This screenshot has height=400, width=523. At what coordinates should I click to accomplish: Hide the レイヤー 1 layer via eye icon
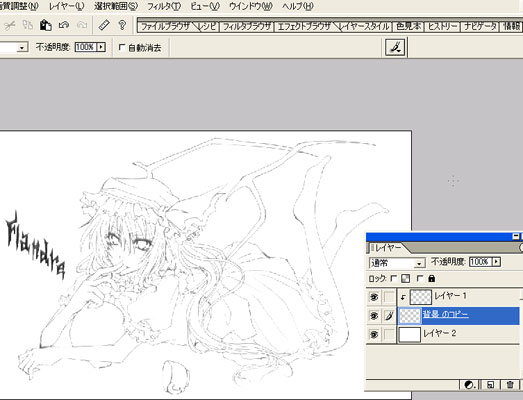click(374, 297)
